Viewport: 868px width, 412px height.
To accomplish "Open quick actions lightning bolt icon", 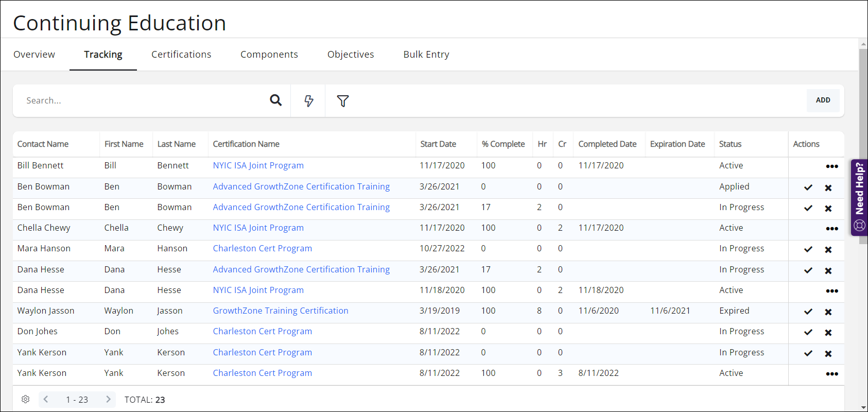I will 308,101.
